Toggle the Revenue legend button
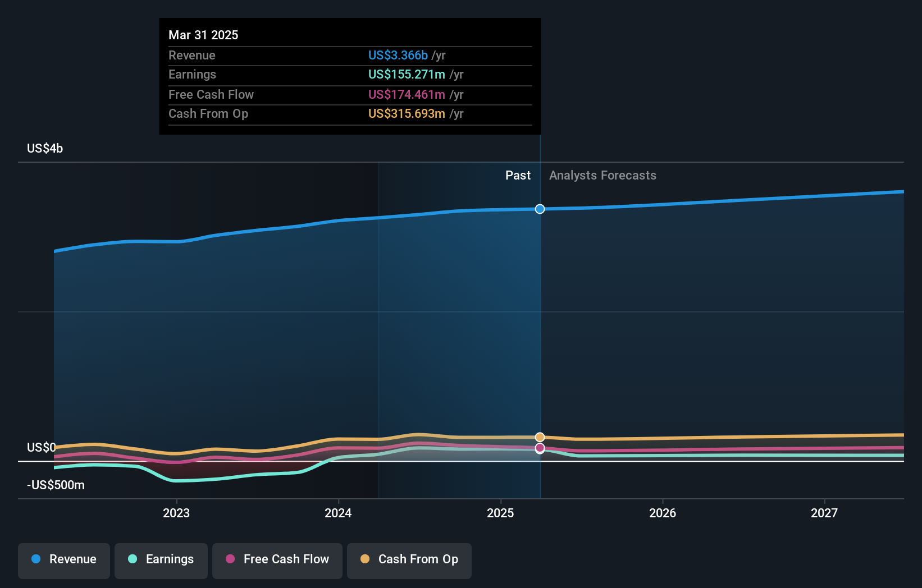 pos(64,561)
